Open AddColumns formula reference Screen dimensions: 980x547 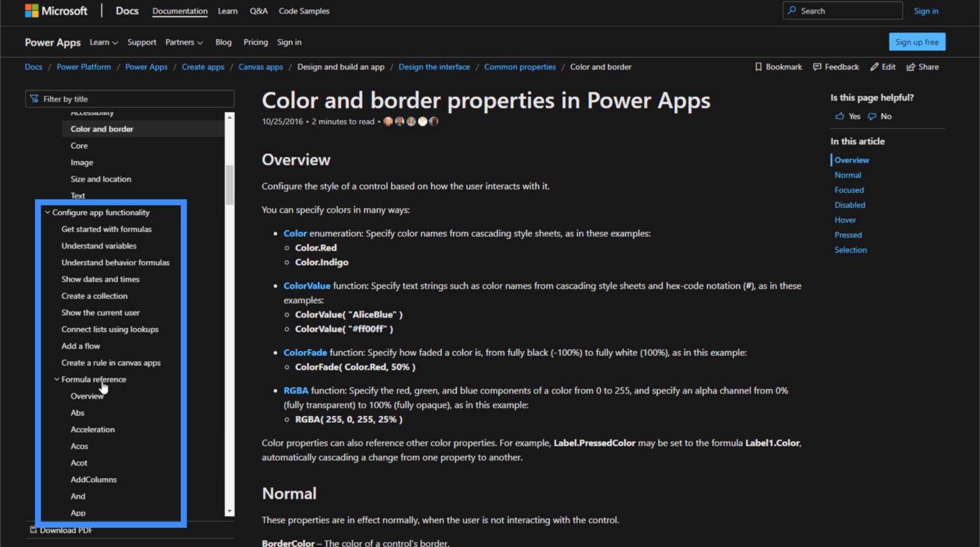tap(94, 480)
